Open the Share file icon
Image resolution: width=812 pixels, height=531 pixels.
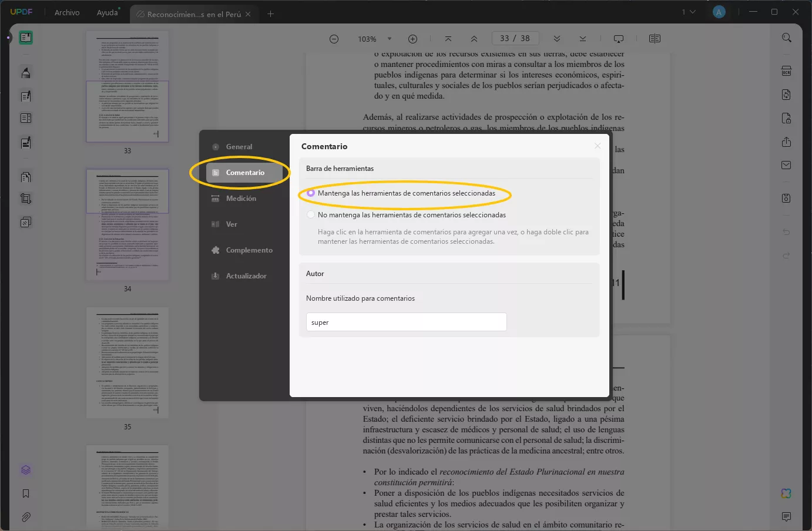click(786, 142)
